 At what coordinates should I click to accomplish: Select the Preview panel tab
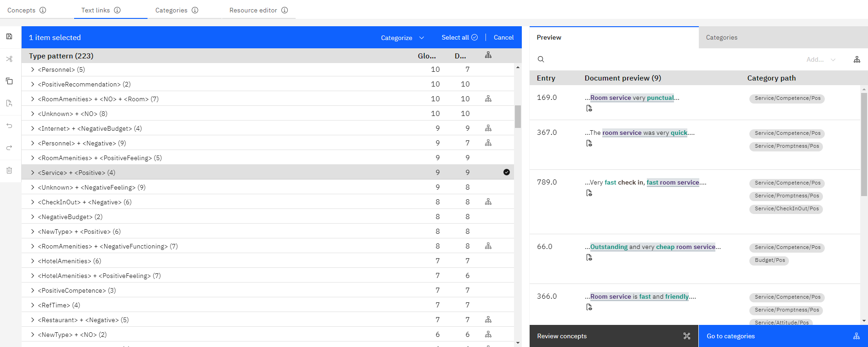point(614,37)
